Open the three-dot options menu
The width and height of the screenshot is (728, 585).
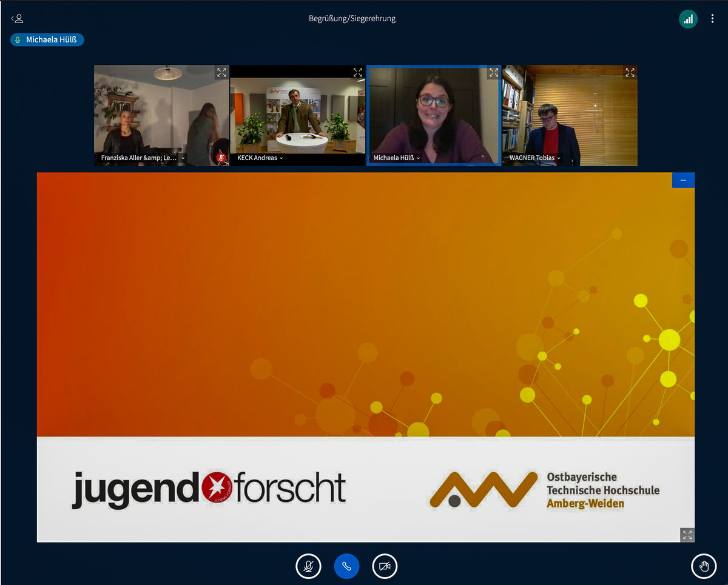pyautogui.click(x=713, y=19)
